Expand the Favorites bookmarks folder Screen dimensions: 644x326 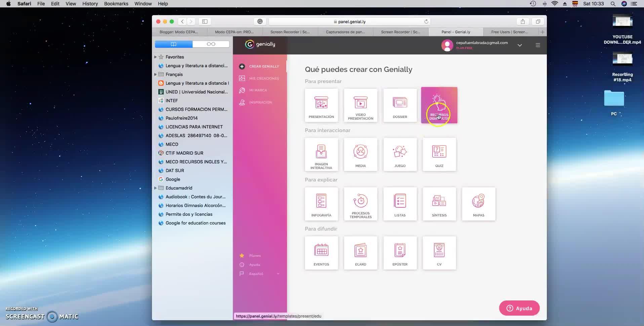point(155,57)
